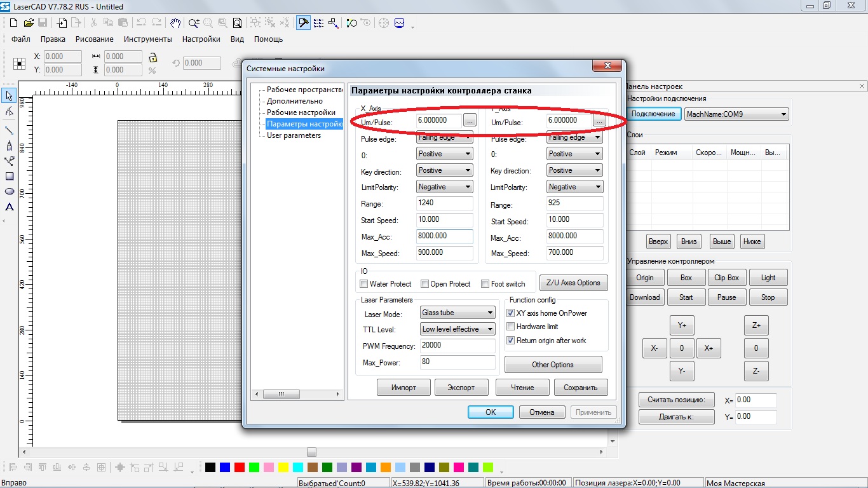The image size is (868, 488).
Task: Select the Rectangle tool
Action: point(10,176)
